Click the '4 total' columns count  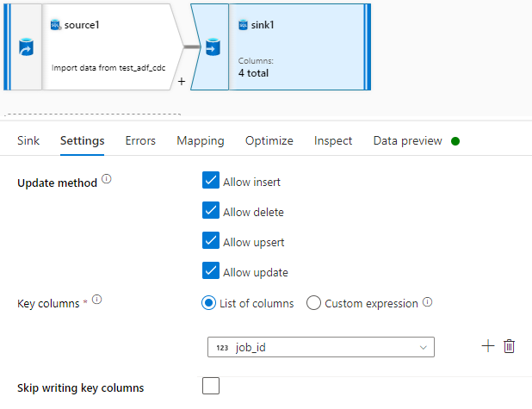pos(253,73)
